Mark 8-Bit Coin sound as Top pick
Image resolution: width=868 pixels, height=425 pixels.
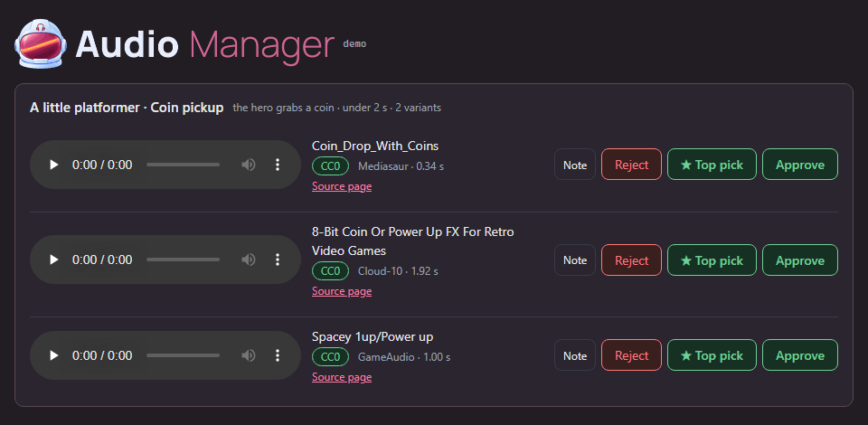point(712,260)
